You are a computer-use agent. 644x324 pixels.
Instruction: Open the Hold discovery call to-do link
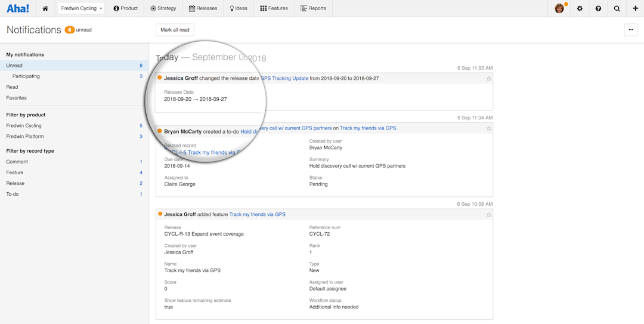tap(286, 128)
